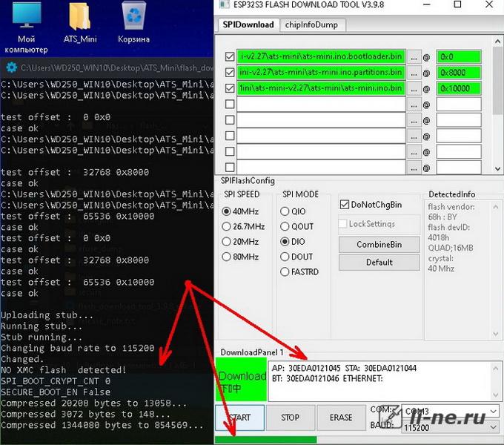Click the fourth row empty path field
504x445 pixels.
coord(321,104)
